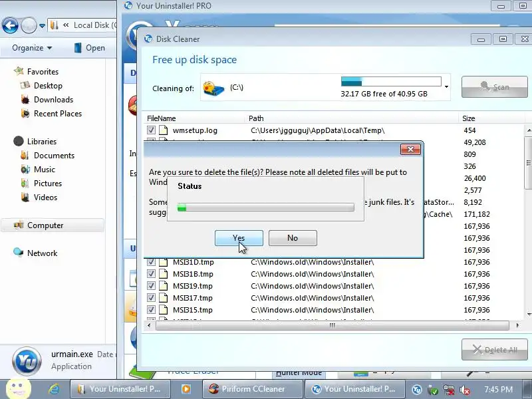Click the vertical scrollbar thumb of file list
Screen dimensions: 532x399
click(528, 163)
